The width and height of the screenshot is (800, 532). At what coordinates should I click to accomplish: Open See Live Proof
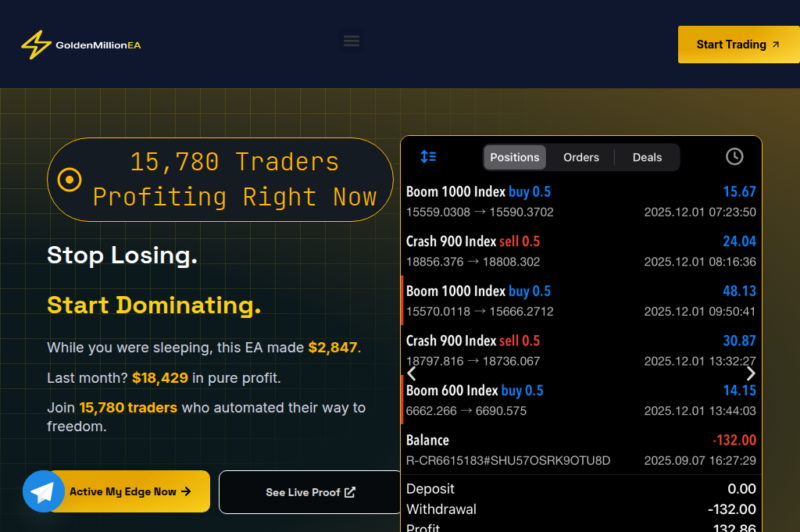point(309,492)
